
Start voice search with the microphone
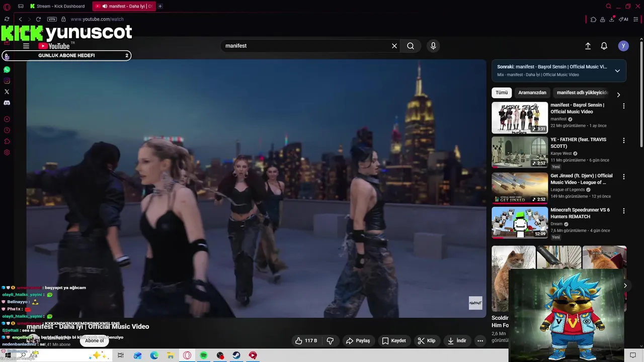pyautogui.click(x=433, y=46)
